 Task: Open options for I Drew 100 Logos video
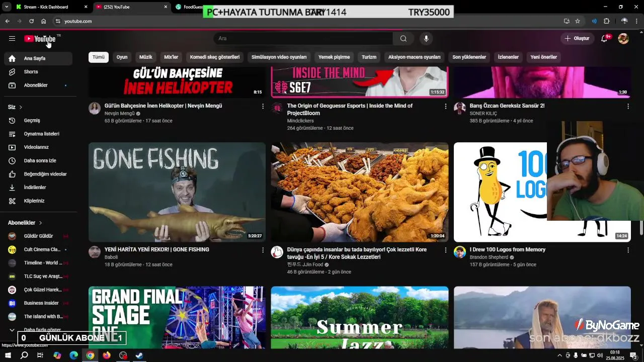click(x=628, y=250)
